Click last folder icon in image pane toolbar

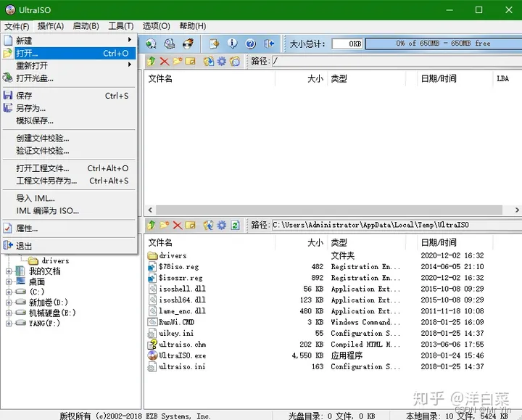(x=235, y=61)
